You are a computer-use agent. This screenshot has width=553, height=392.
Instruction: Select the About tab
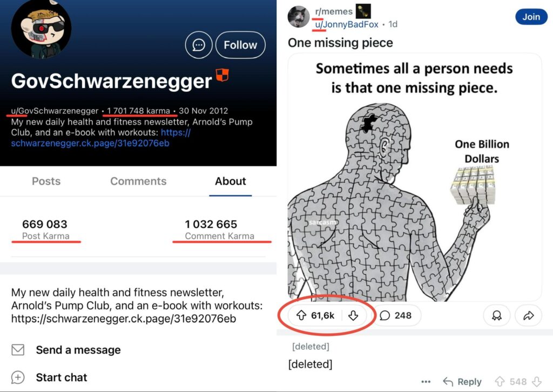tap(230, 181)
